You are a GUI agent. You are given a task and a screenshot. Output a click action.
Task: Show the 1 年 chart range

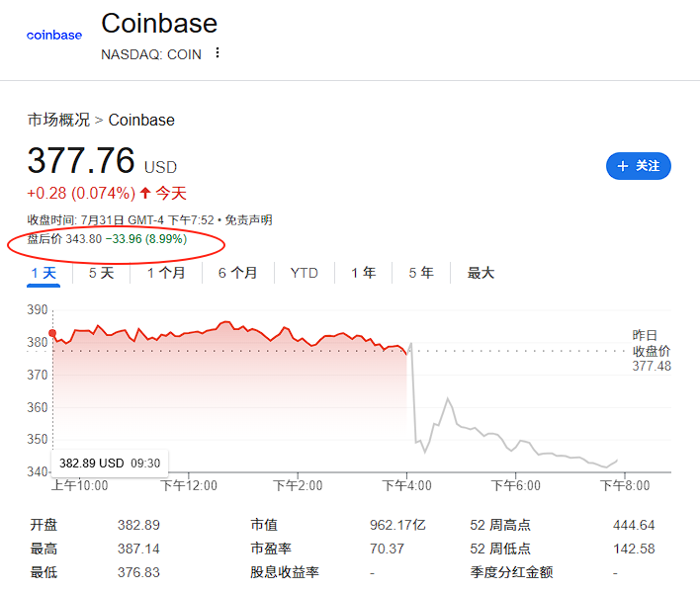(x=363, y=273)
